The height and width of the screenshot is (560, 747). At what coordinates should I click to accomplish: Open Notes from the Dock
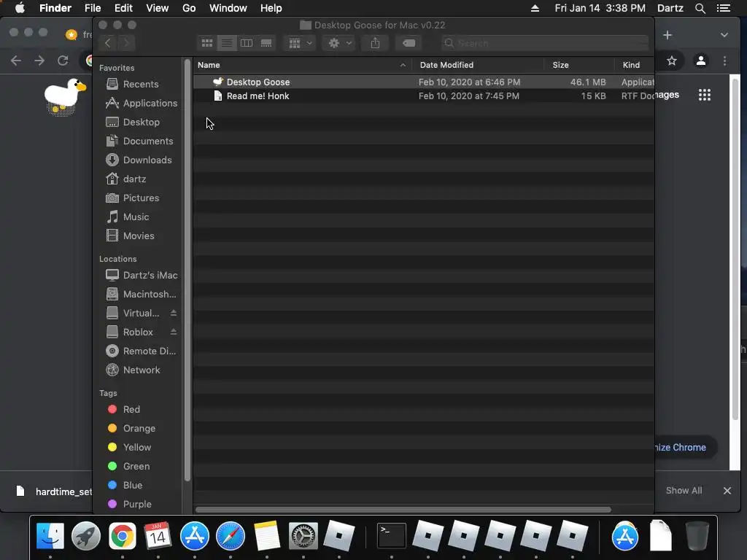coord(267,536)
